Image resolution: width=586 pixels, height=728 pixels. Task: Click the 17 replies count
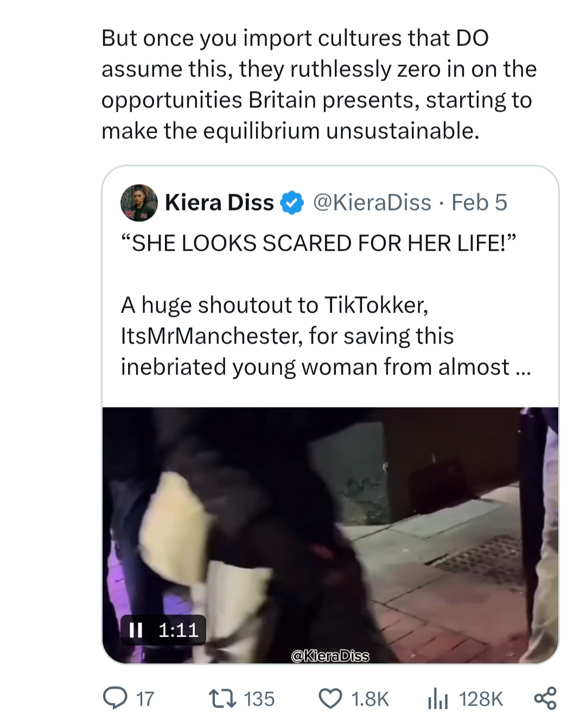[x=145, y=699]
